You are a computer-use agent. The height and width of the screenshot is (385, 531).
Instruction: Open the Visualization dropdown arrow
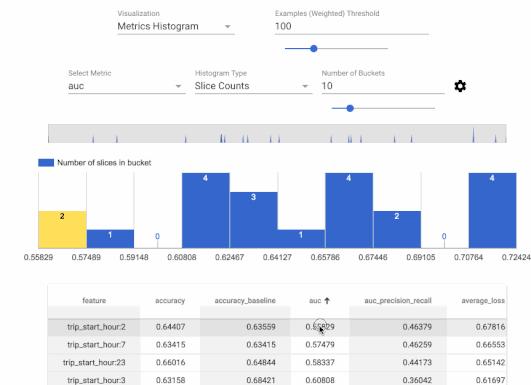click(228, 26)
